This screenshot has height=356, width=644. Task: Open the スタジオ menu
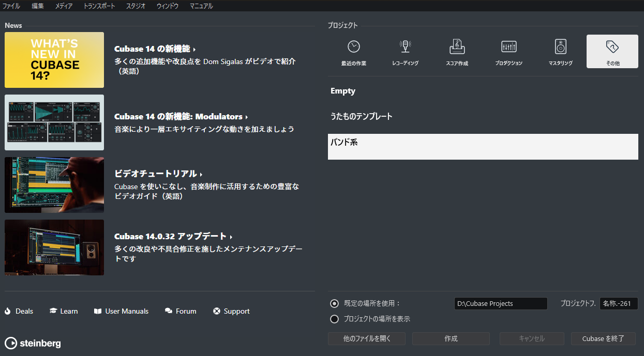pos(136,6)
